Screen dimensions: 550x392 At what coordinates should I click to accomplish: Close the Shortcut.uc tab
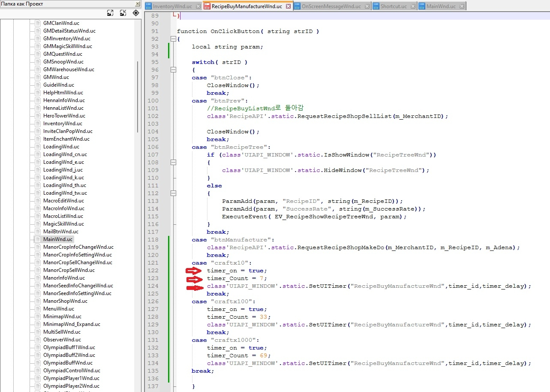[412, 6]
